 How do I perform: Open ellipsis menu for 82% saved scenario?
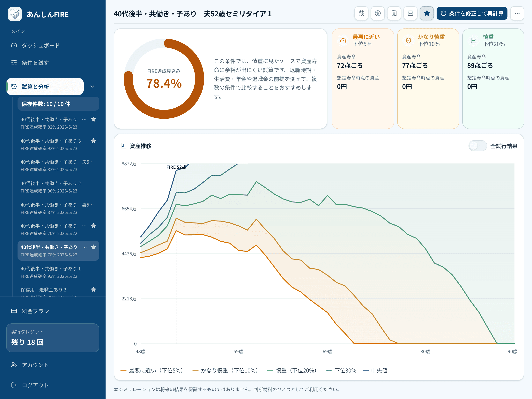click(x=84, y=119)
